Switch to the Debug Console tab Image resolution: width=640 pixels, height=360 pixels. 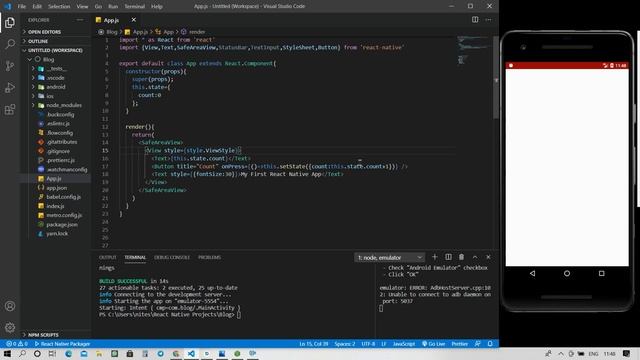[172, 257]
